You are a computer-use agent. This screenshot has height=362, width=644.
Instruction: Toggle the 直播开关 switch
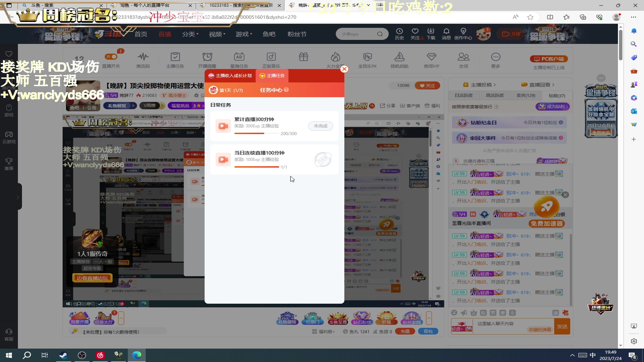tap(111, 57)
